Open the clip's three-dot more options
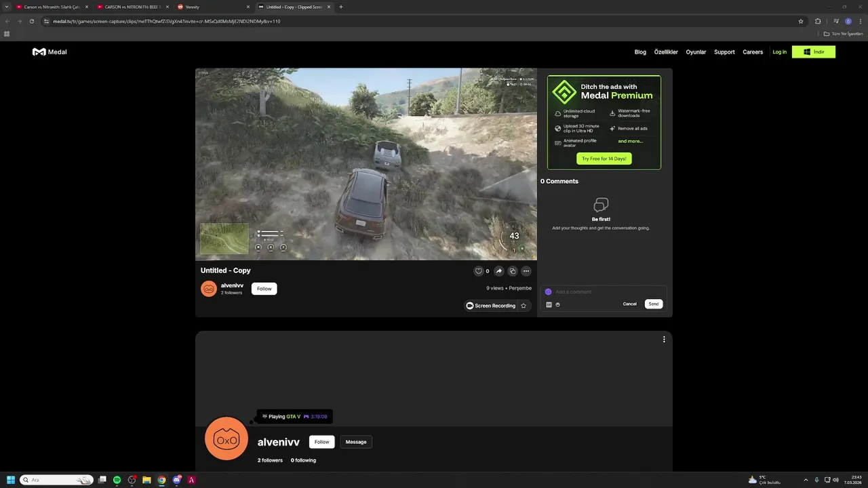Image resolution: width=868 pixels, height=488 pixels. pos(526,271)
